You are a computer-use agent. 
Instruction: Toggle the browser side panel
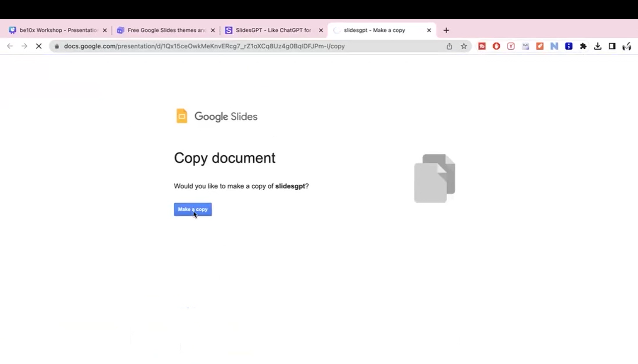click(612, 46)
